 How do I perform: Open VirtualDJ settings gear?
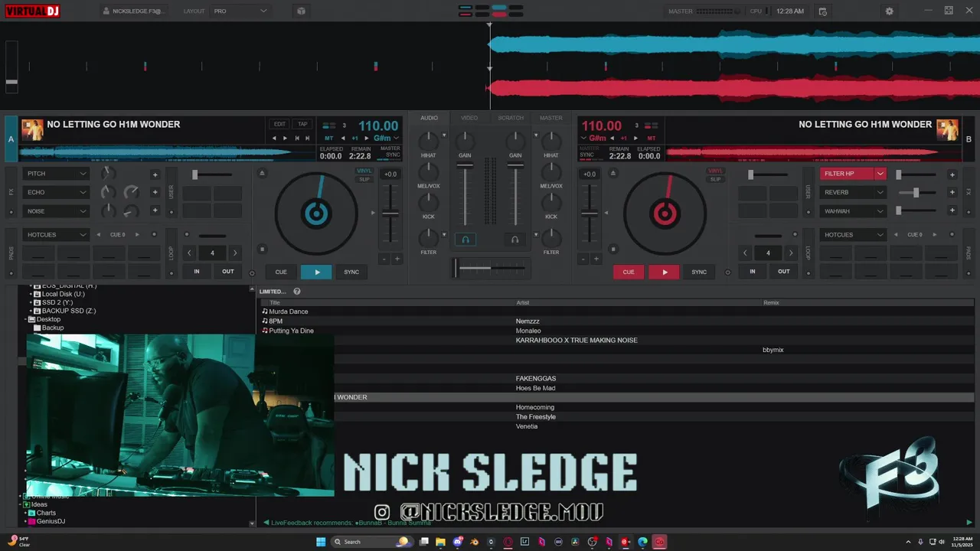click(889, 11)
